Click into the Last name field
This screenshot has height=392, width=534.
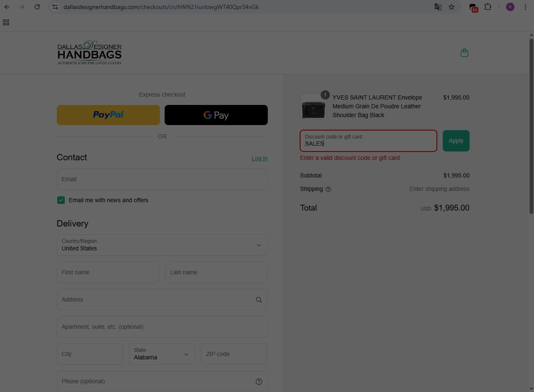coord(216,272)
